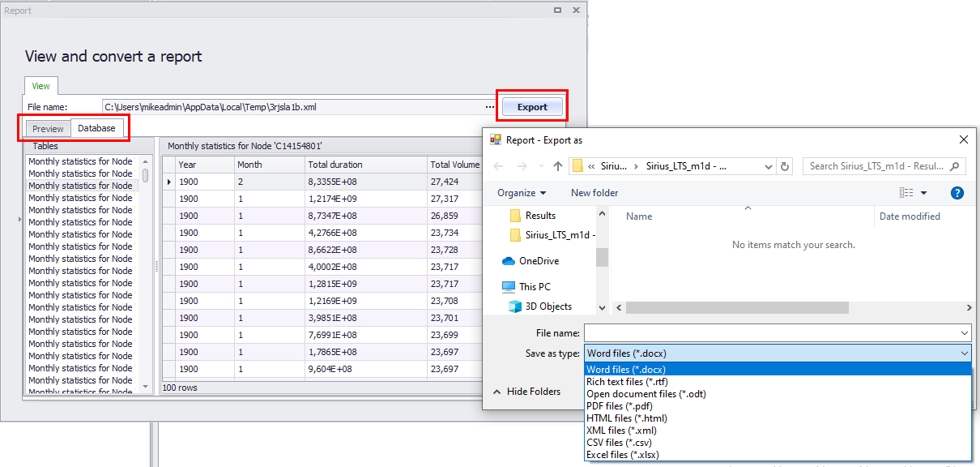The width and height of the screenshot is (980, 467).
Task: Click the Siriu... breadcrumb segment
Action: pos(613,166)
